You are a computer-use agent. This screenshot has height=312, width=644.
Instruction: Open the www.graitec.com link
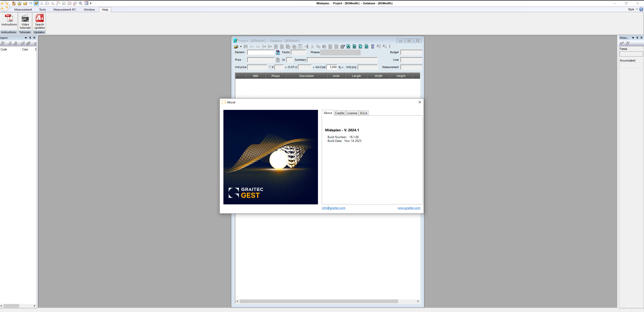[409, 208]
